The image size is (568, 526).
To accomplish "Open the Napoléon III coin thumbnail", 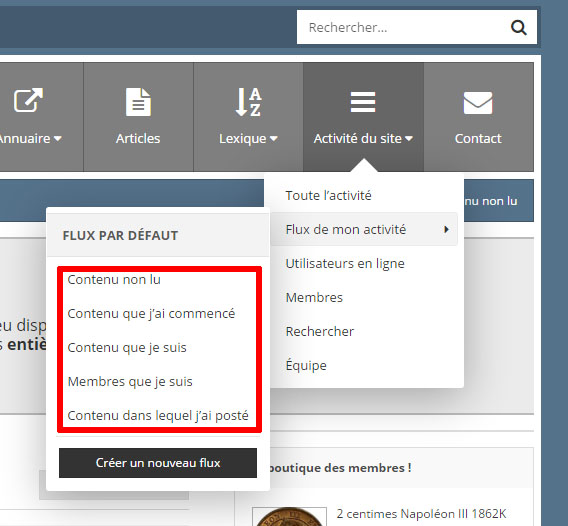I will coord(289,517).
